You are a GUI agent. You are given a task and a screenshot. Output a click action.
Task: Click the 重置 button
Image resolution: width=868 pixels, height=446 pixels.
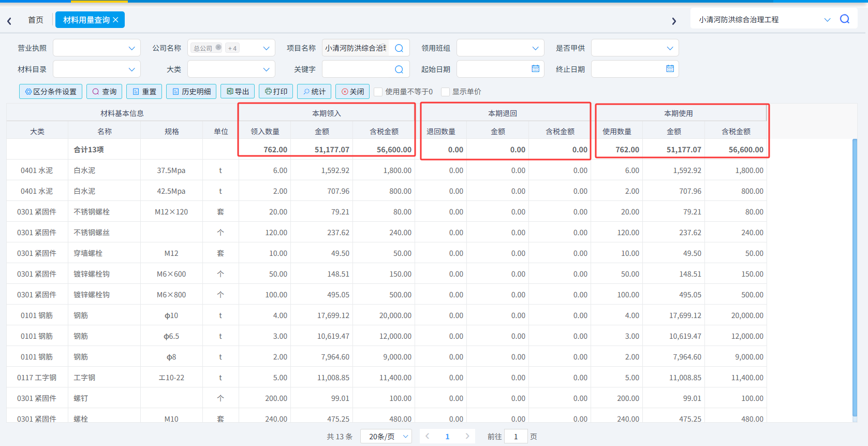(x=144, y=92)
